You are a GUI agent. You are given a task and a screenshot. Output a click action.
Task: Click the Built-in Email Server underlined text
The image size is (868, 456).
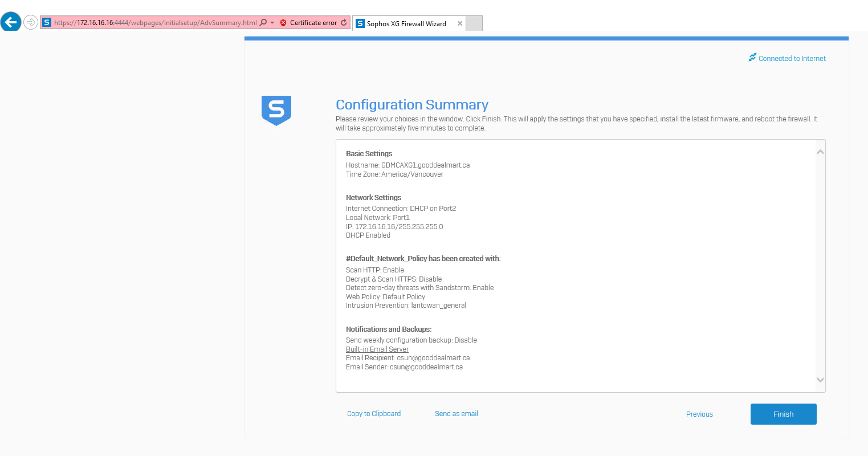point(377,349)
